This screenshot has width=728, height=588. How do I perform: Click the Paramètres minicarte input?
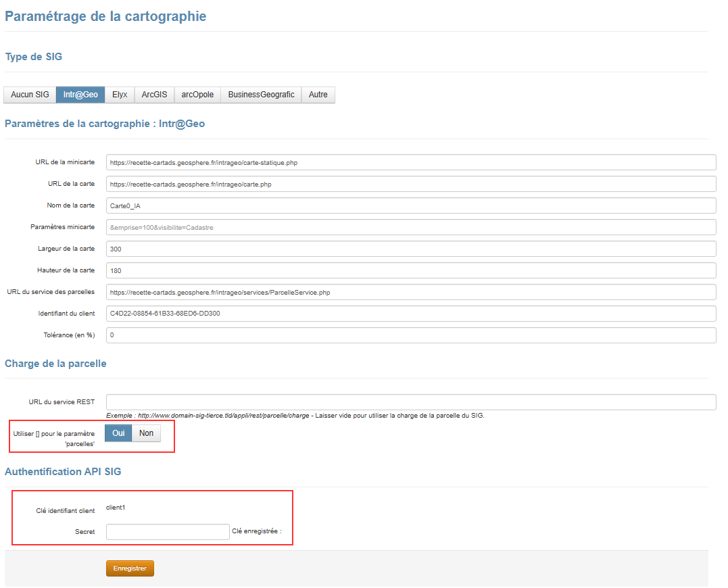coord(410,228)
